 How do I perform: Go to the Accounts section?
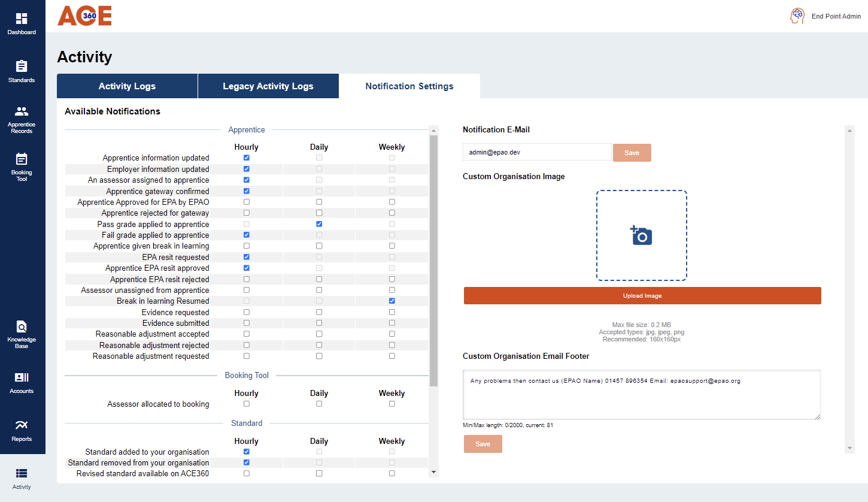pos(22,382)
